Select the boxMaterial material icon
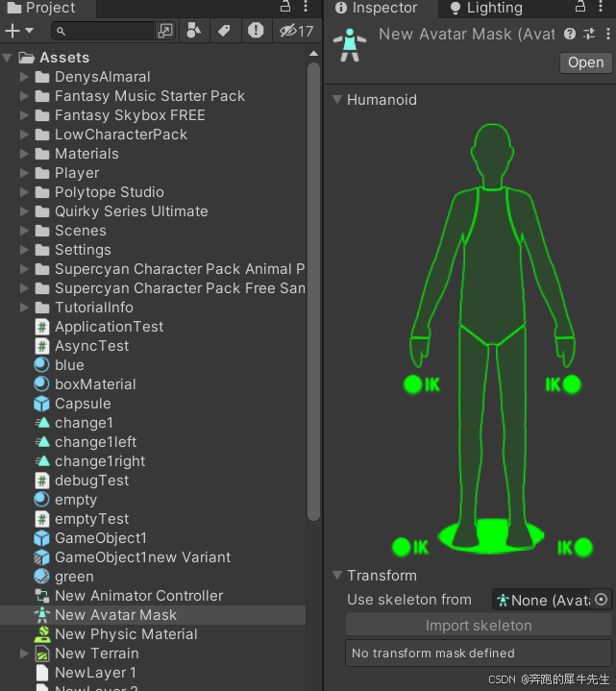The height and width of the screenshot is (691, 616). (42, 384)
